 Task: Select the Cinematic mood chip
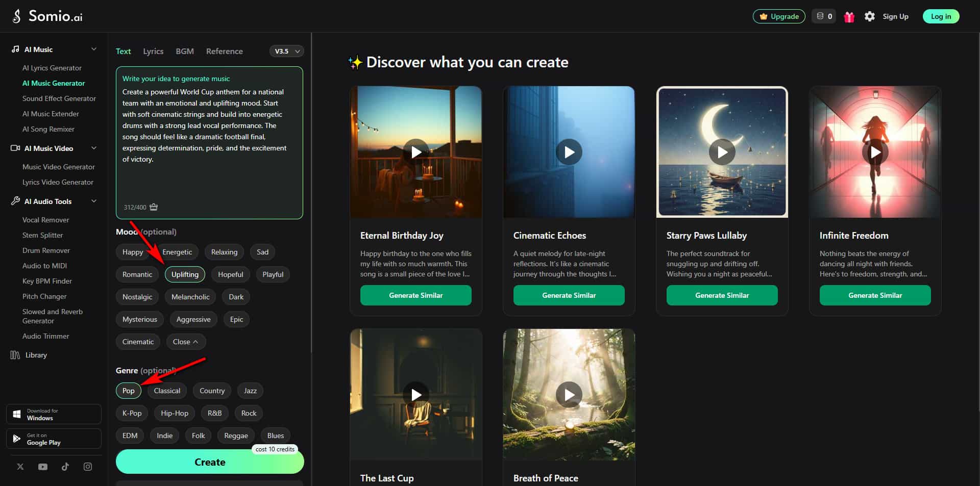point(138,342)
